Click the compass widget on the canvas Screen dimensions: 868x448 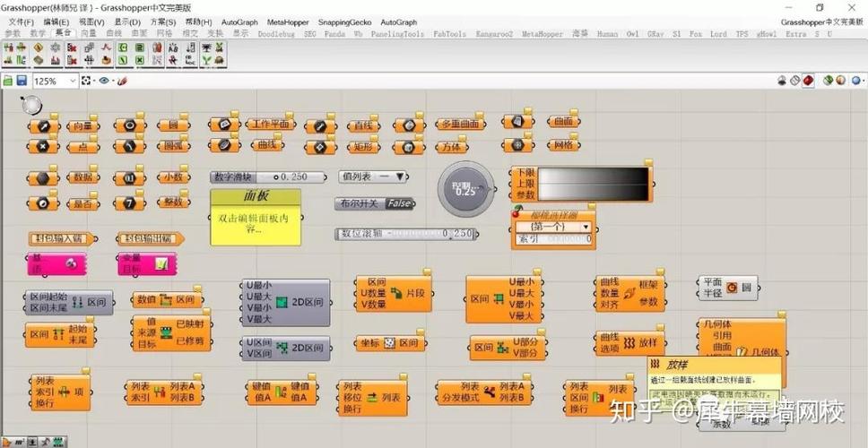pos(31,105)
